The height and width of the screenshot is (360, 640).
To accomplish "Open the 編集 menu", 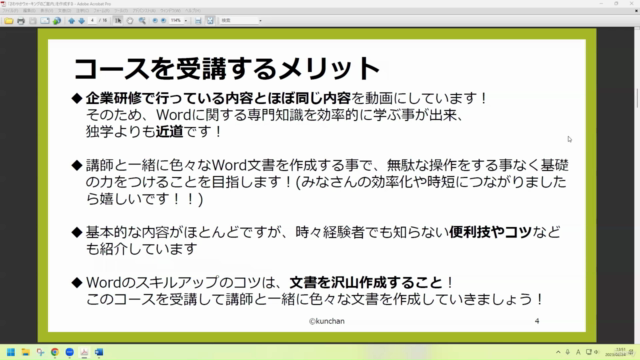I will pos(29,11).
